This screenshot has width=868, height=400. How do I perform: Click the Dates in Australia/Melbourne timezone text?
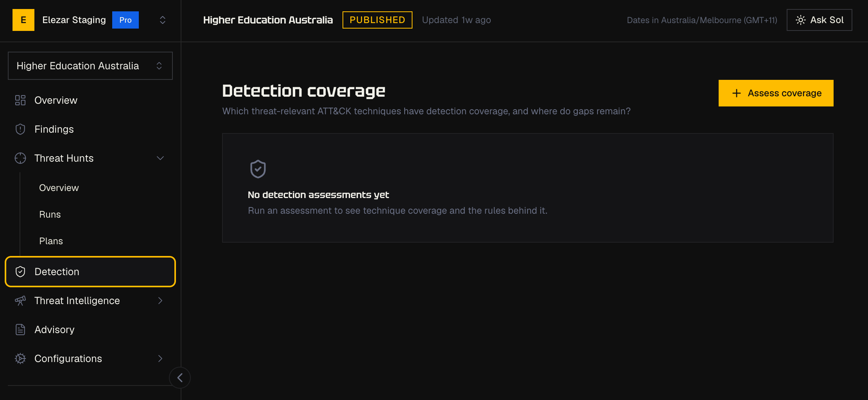point(702,20)
